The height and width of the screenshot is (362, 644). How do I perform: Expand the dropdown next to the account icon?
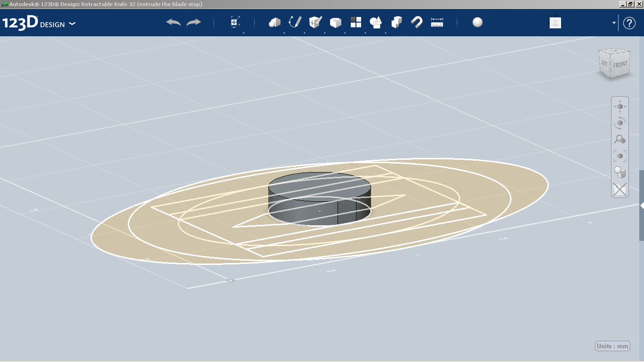coord(613,23)
